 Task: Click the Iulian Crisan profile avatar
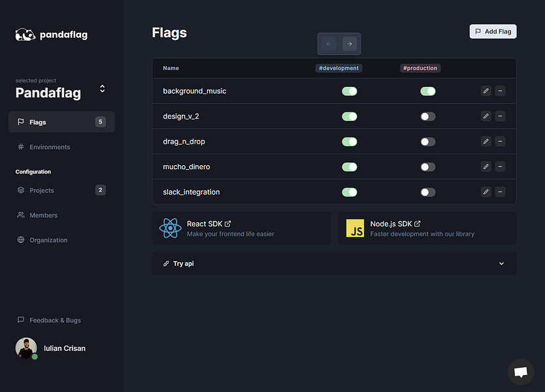tap(26, 348)
